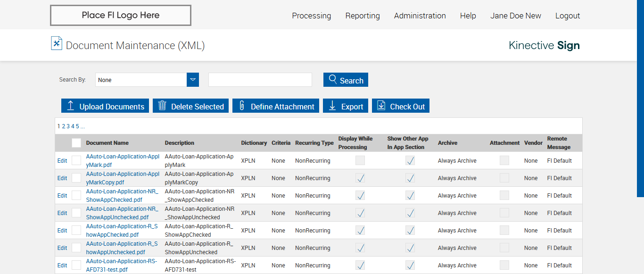The height and width of the screenshot is (274, 644).
Task: Go to page 3 of document list
Action: tap(68, 126)
